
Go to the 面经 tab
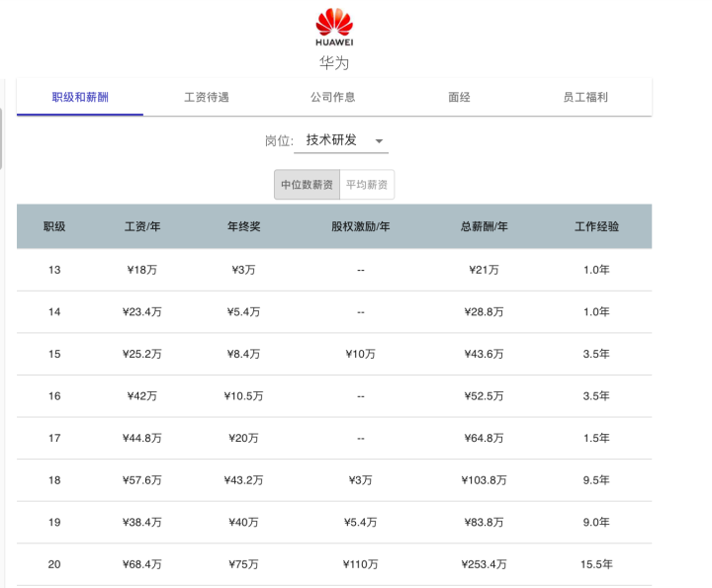point(459,97)
